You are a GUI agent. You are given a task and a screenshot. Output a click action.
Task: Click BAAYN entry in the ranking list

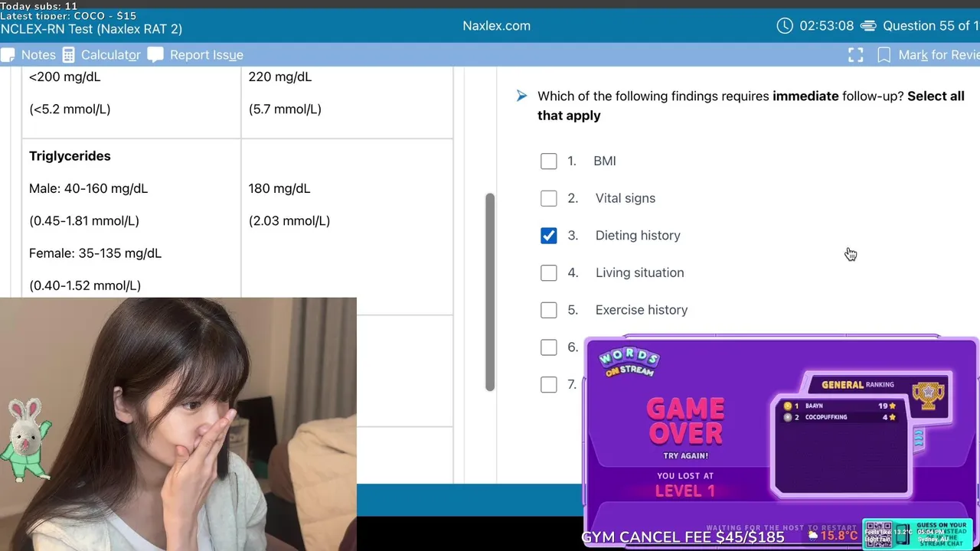(x=840, y=406)
